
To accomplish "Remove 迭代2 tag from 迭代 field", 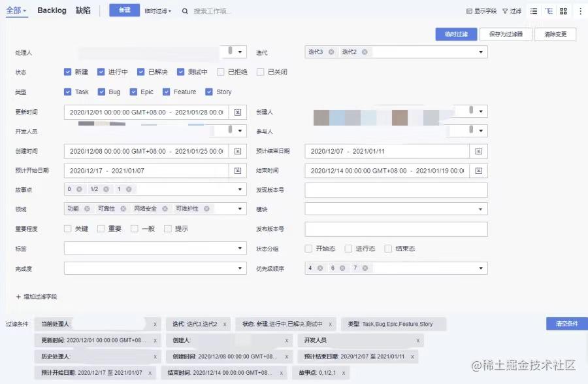I will point(365,52).
